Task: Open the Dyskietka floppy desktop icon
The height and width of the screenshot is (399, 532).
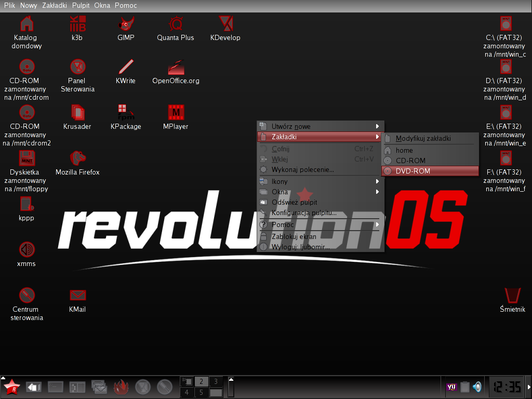Action: 27,158
